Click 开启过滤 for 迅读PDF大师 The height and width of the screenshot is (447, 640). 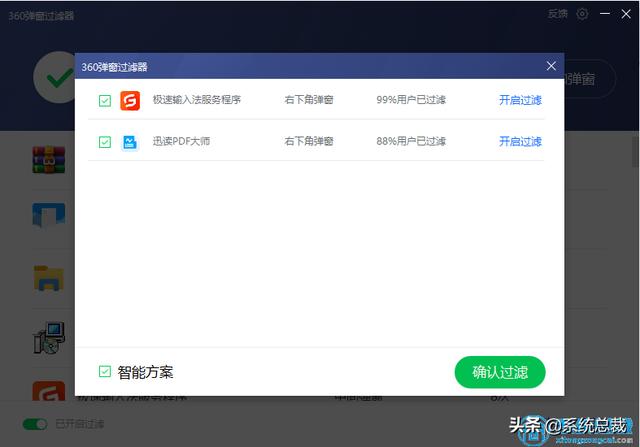(x=520, y=142)
